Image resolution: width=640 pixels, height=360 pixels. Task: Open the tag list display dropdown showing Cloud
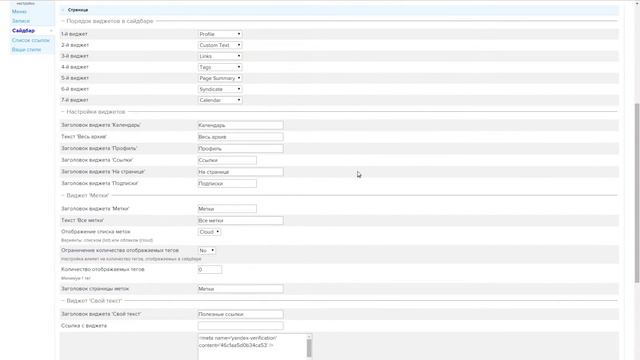tap(209, 232)
